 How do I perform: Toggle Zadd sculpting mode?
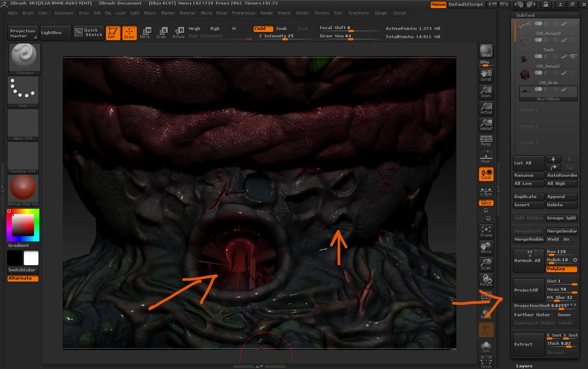pos(263,29)
